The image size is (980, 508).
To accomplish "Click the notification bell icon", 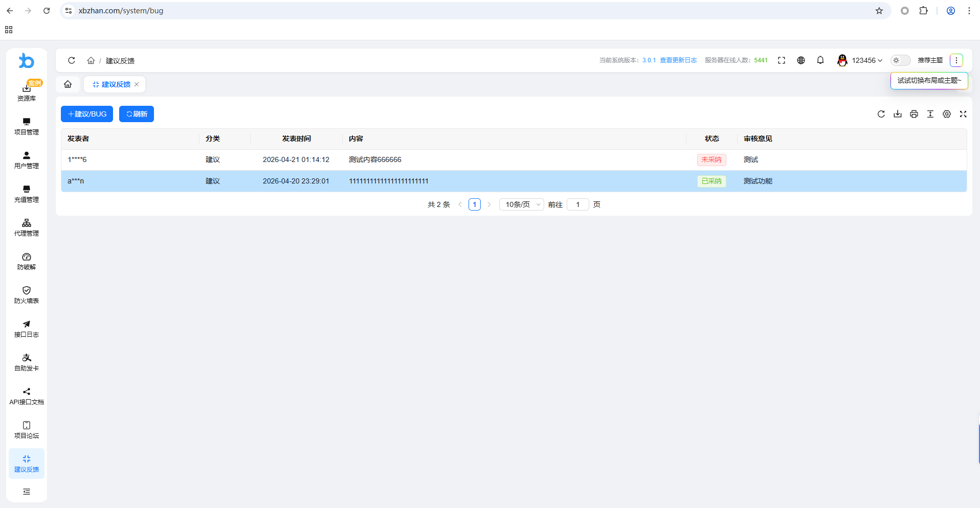I will tap(820, 60).
